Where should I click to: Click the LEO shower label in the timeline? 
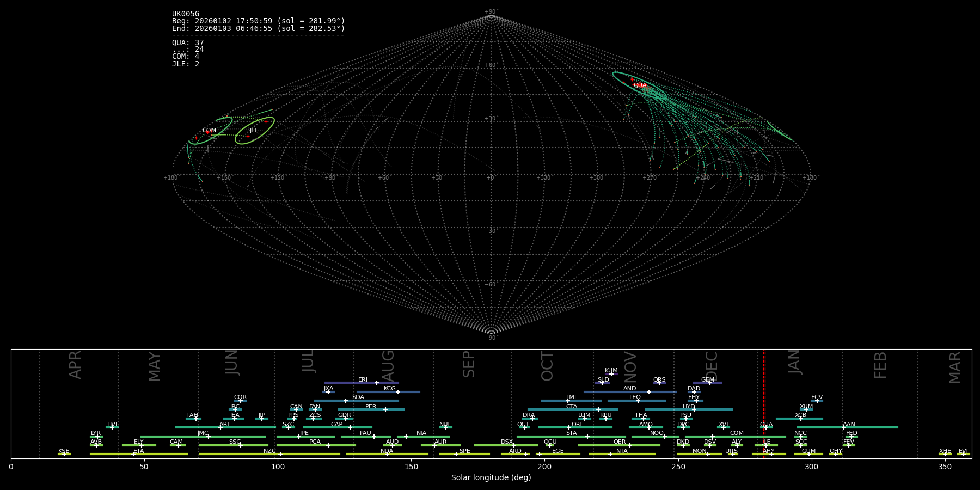635,397
